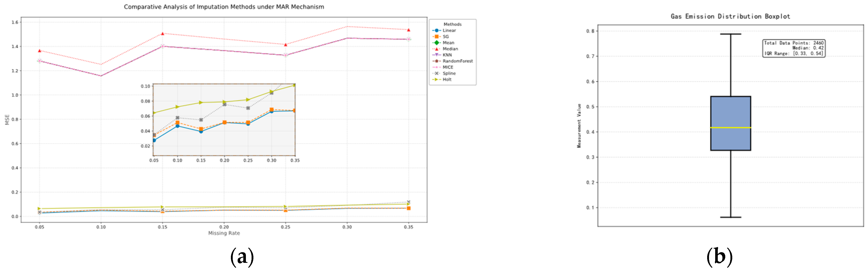Click "Median: 0.42" in the boxplot stats box
The height and width of the screenshot is (275, 868).
tap(808, 48)
